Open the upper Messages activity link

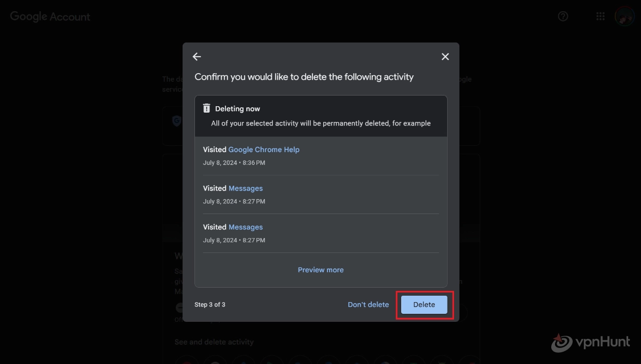pyautogui.click(x=246, y=188)
